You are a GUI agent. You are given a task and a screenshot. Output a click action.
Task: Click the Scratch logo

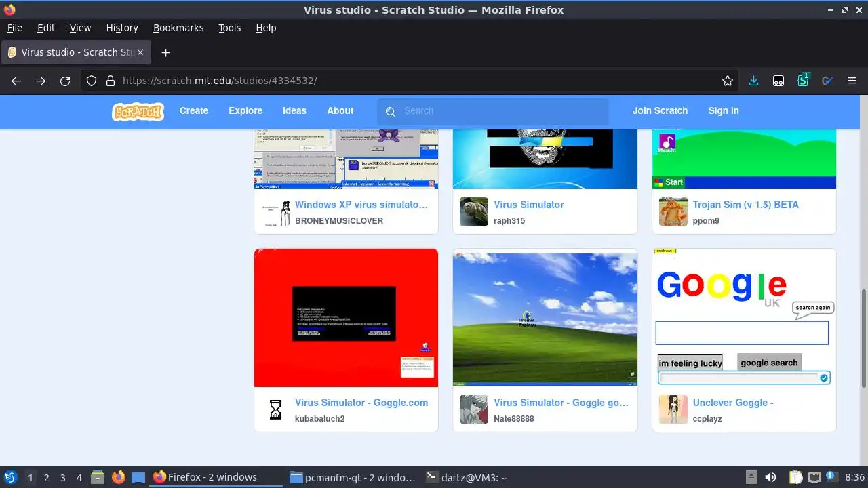coord(138,111)
